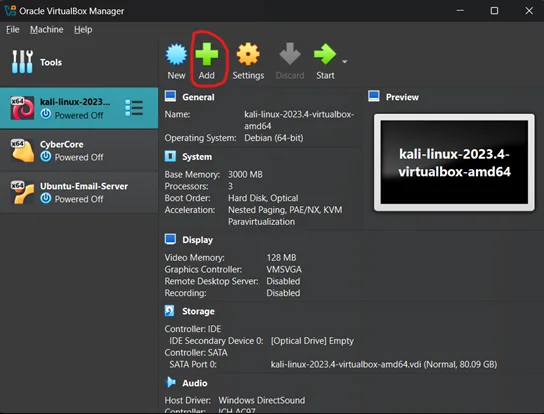Viewport: 544px width, 414px height.
Task: Click the General section monitor icon
Action: pyautogui.click(x=170, y=96)
